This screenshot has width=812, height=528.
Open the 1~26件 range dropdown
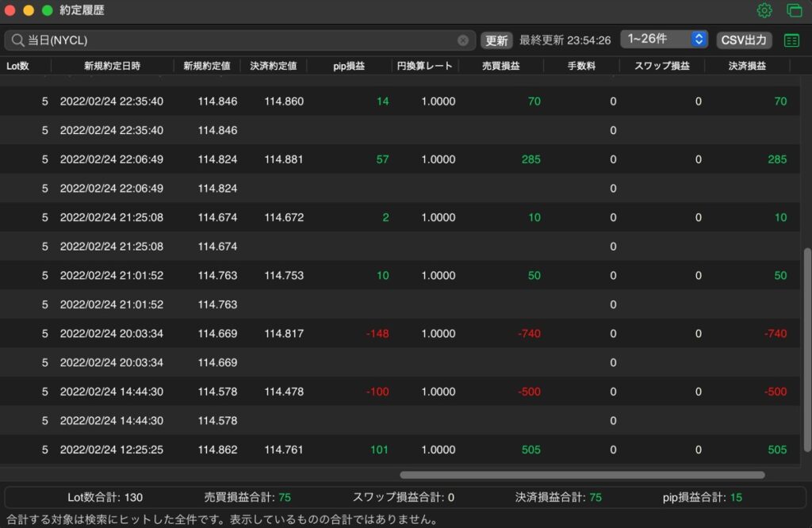pyautogui.click(x=664, y=39)
